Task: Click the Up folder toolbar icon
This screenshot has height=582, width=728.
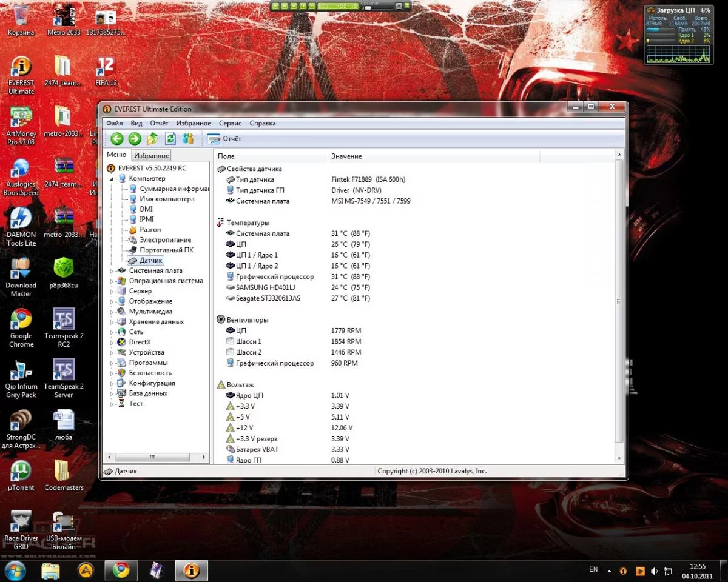Action: point(153,139)
